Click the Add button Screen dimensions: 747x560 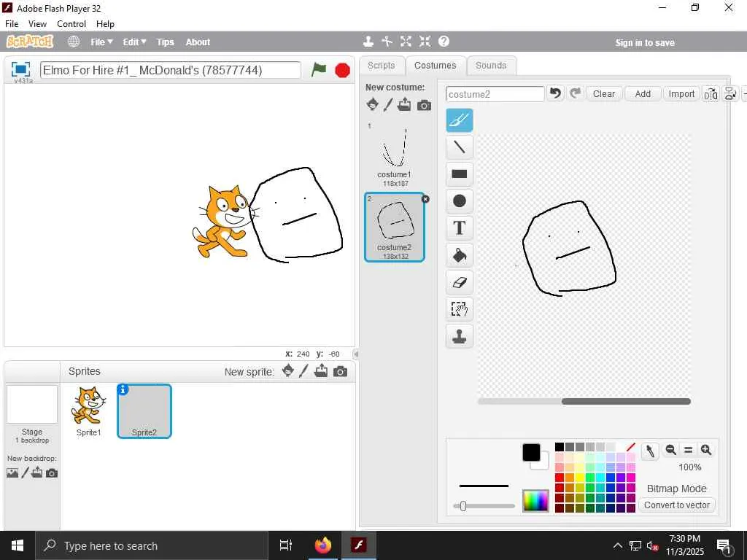[643, 94]
